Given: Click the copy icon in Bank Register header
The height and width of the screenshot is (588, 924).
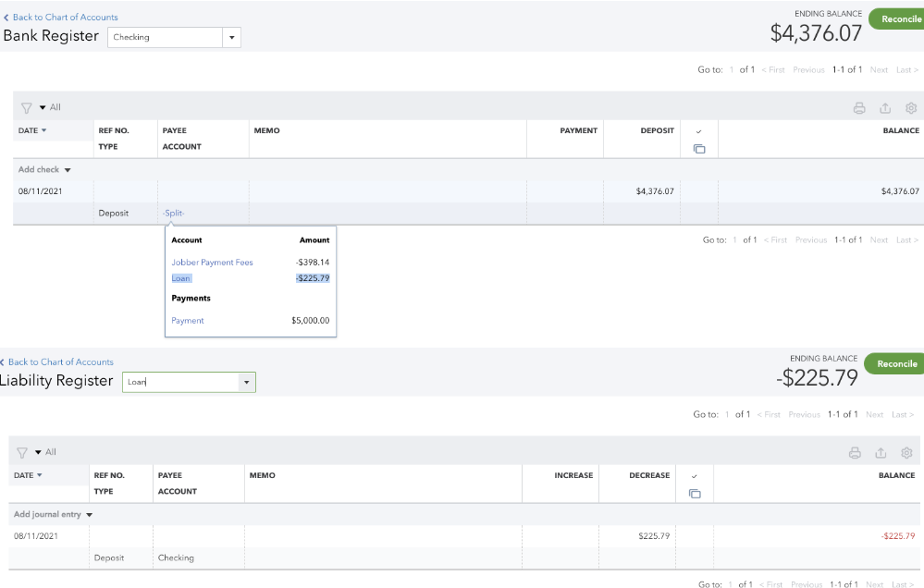Looking at the screenshot, I should coord(699,149).
